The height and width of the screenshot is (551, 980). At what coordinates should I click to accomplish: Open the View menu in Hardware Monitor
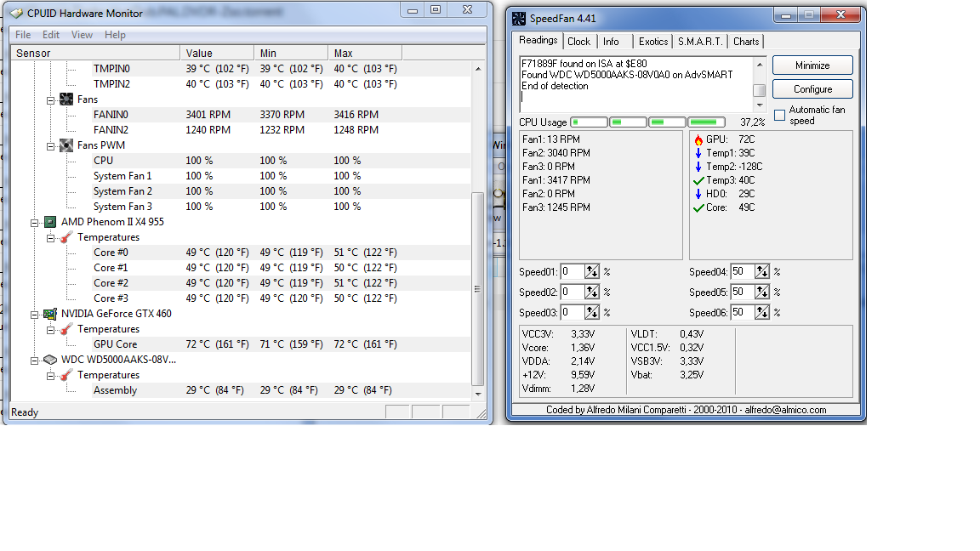(x=82, y=35)
